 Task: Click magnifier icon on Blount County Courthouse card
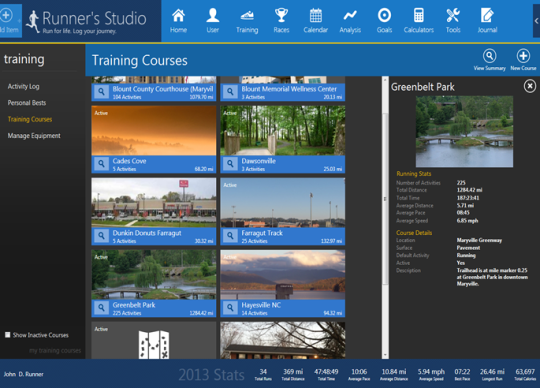(102, 92)
